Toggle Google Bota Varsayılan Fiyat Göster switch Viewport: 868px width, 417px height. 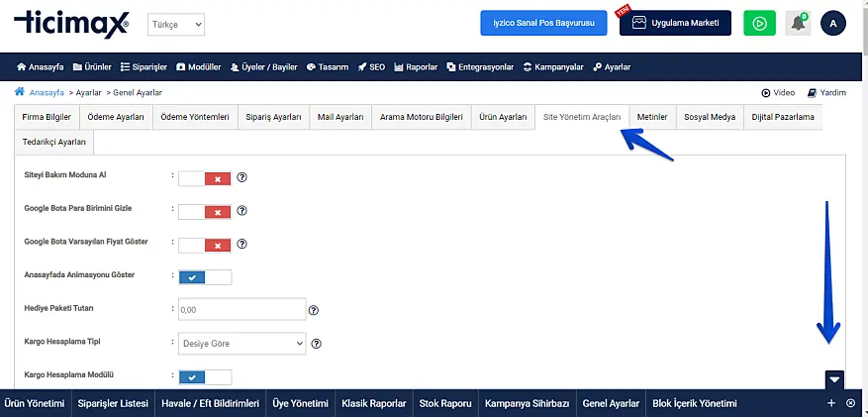[205, 245]
